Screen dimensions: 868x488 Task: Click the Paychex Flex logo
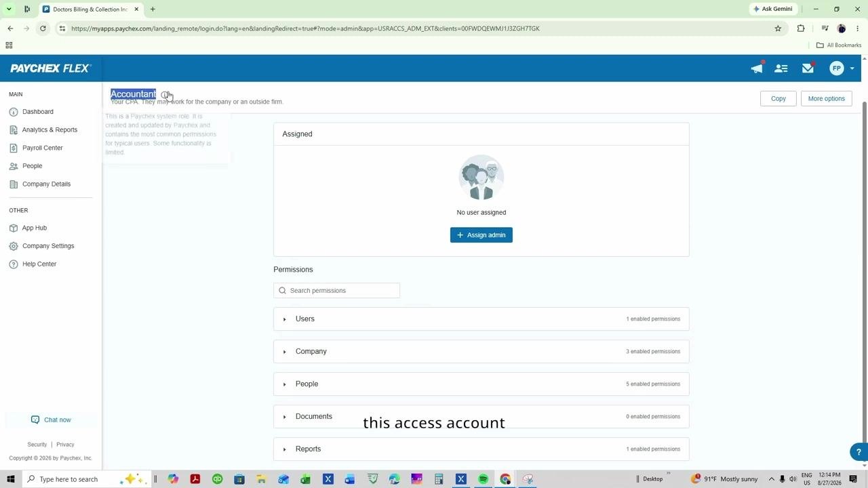50,68
